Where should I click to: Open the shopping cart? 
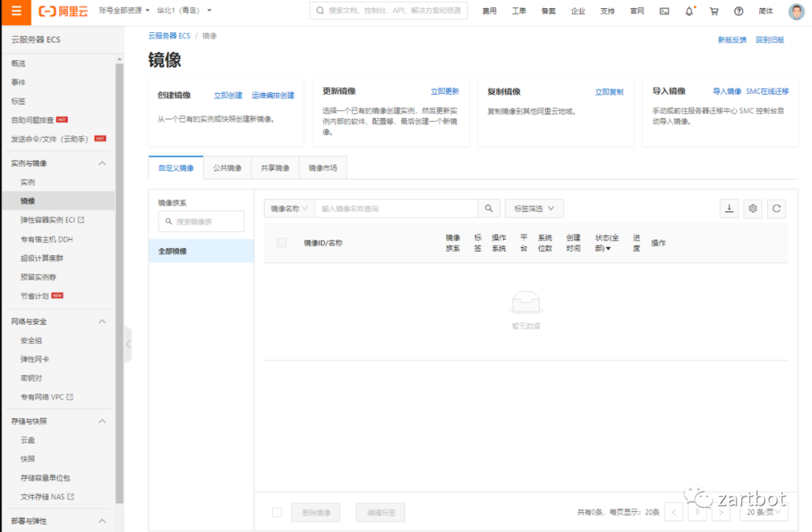[x=714, y=11]
